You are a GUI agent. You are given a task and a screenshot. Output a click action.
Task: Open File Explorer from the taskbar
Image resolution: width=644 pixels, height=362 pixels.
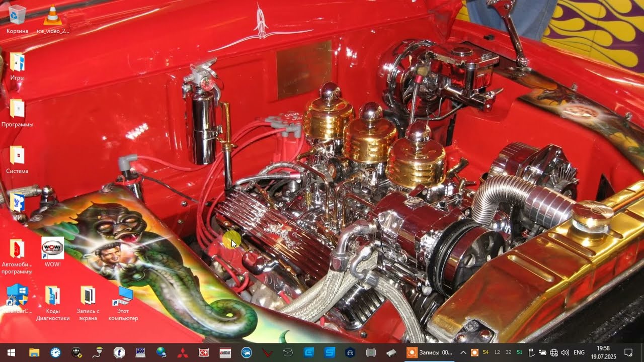(34, 352)
